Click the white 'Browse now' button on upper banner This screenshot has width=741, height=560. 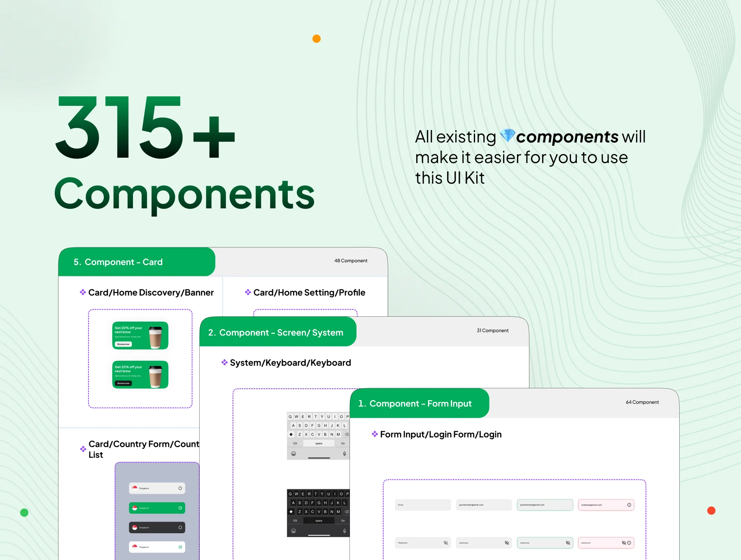coord(123,344)
